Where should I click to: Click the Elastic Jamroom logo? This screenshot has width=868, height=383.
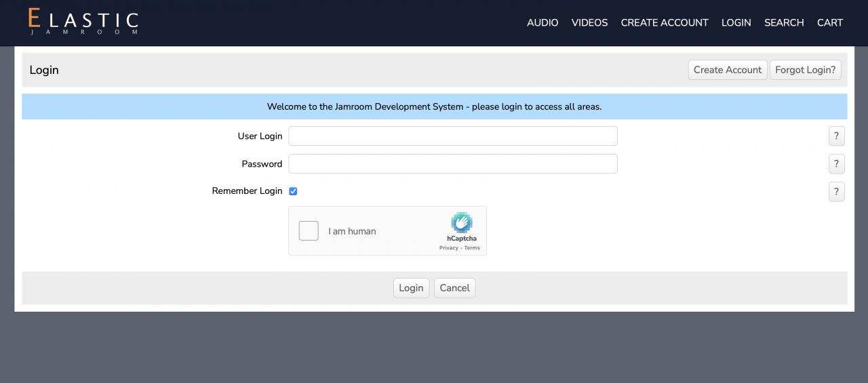point(83,22)
